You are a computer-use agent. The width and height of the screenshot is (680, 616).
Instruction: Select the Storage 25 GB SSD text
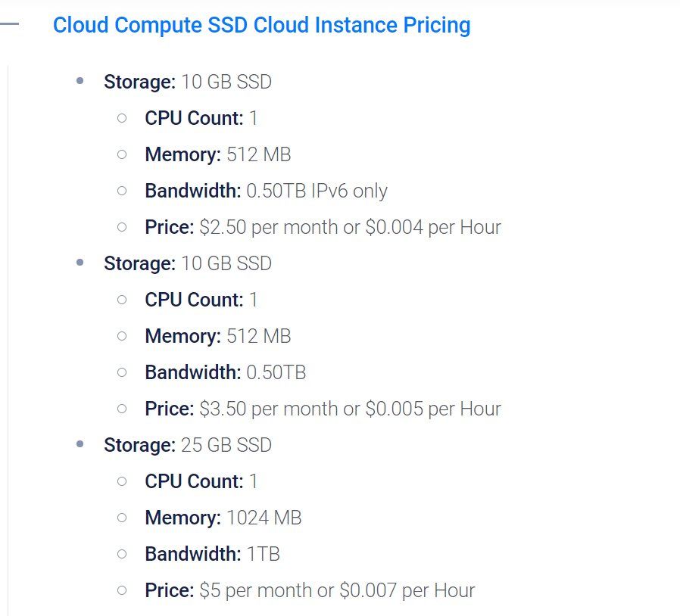pyautogui.click(x=188, y=445)
